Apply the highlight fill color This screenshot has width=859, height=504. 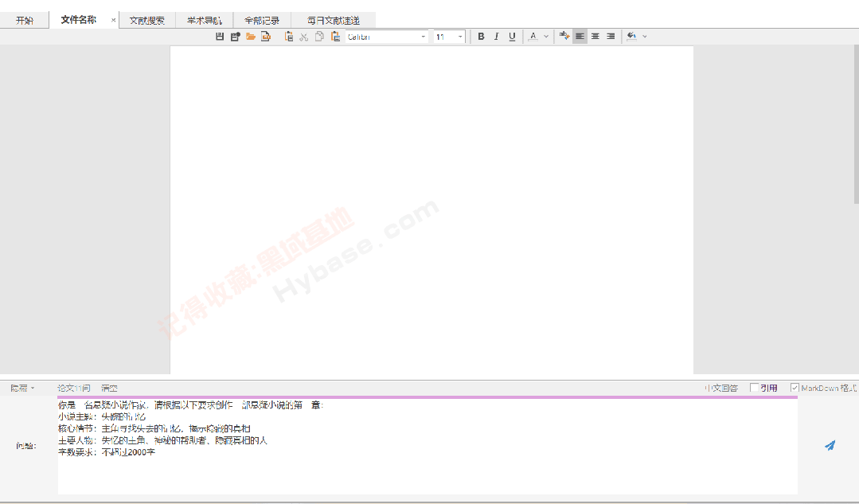[631, 36]
